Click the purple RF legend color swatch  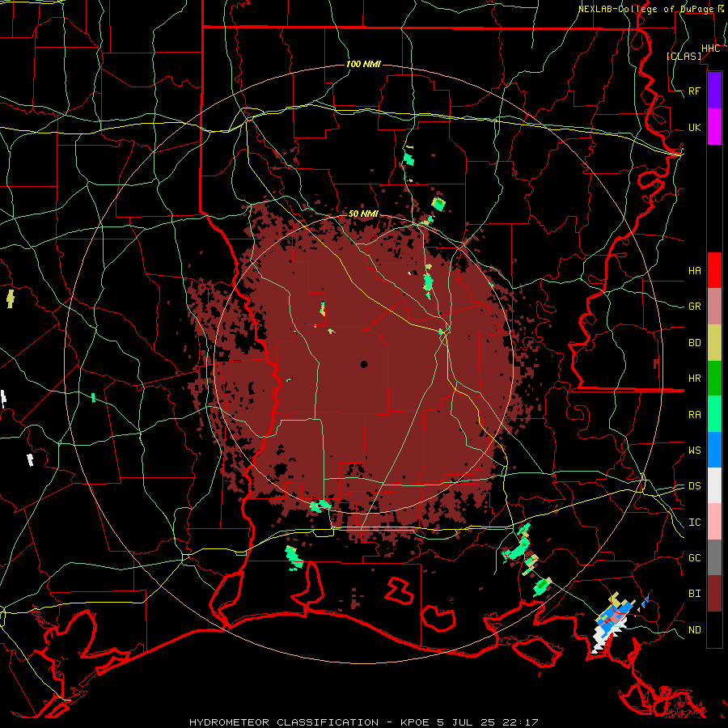[714, 91]
